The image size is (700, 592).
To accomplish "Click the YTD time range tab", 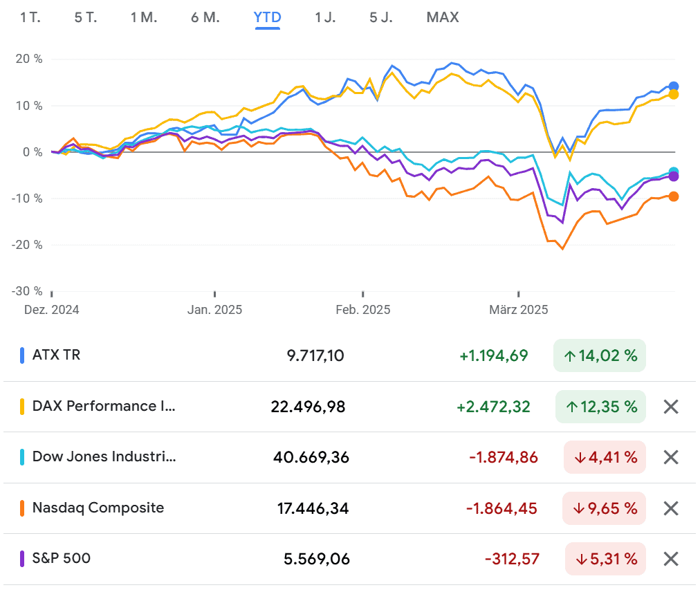I will (268, 17).
